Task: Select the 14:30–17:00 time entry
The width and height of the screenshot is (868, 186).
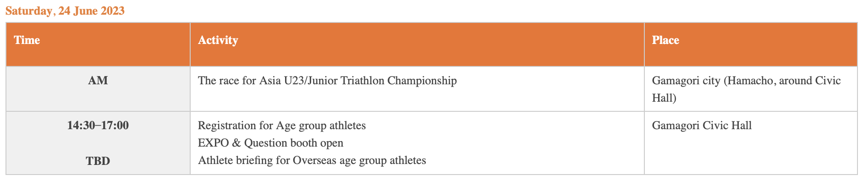Action: pyautogui.click(x=98, y=125)
